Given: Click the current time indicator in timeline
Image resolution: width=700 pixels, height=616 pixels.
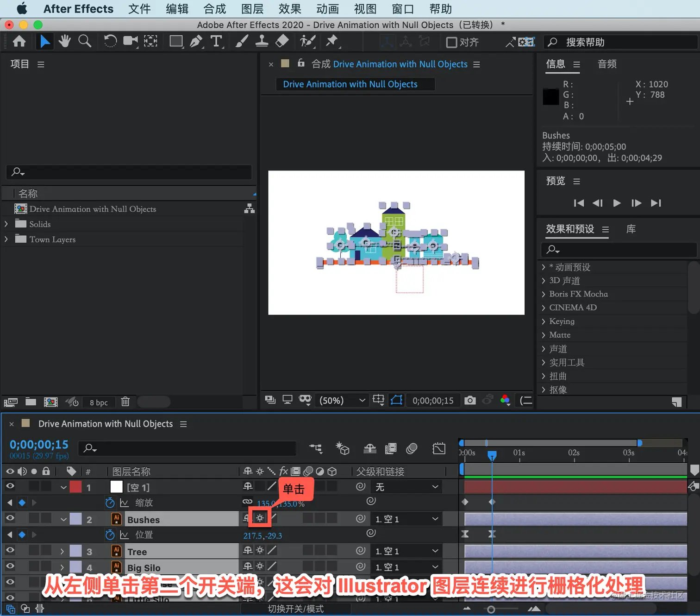Looking at the screenshot, I should click(492, 456).
